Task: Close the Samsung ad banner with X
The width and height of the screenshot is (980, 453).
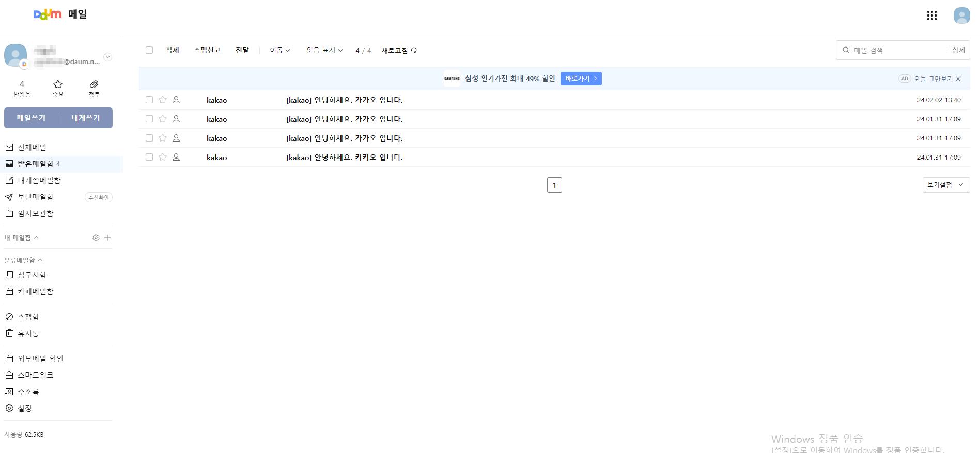Action: pos(958,79)
